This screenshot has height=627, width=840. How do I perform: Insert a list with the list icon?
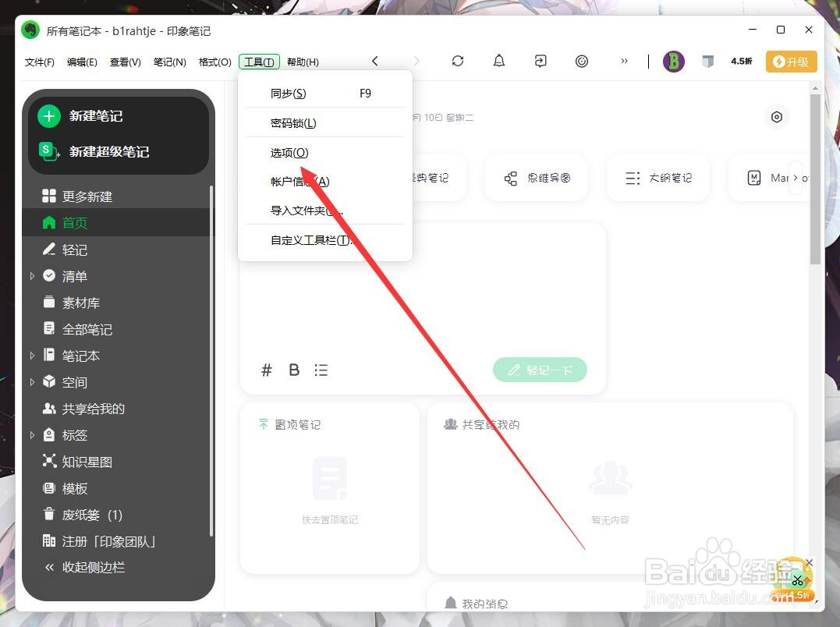321,370
